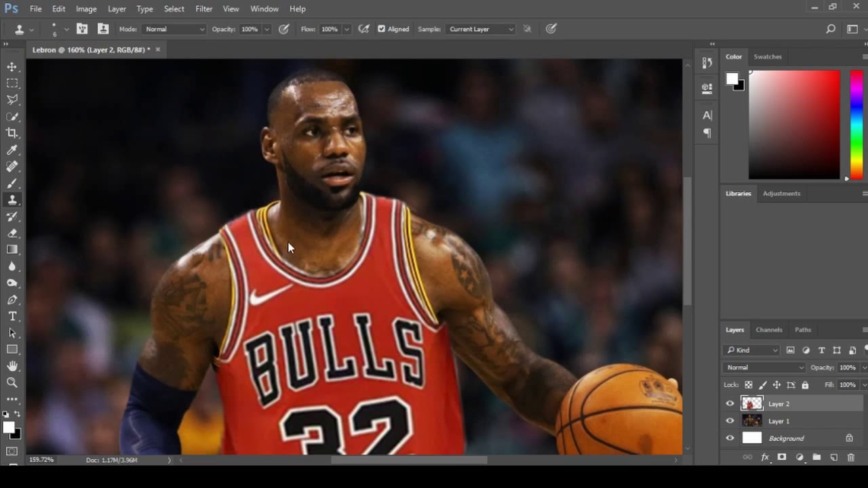The image size is (868, 488).
Task: Enable airbrush-style build-up icon
Action: (x=364, y=29)
